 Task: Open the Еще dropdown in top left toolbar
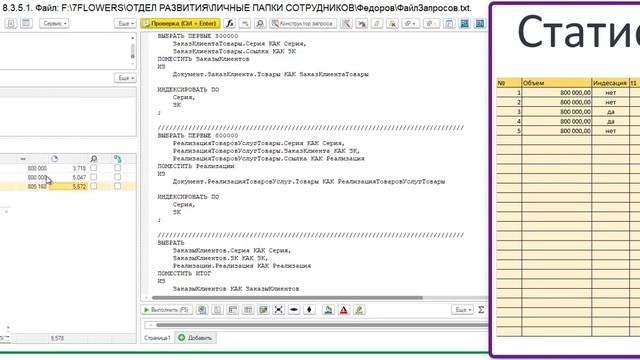125,24
